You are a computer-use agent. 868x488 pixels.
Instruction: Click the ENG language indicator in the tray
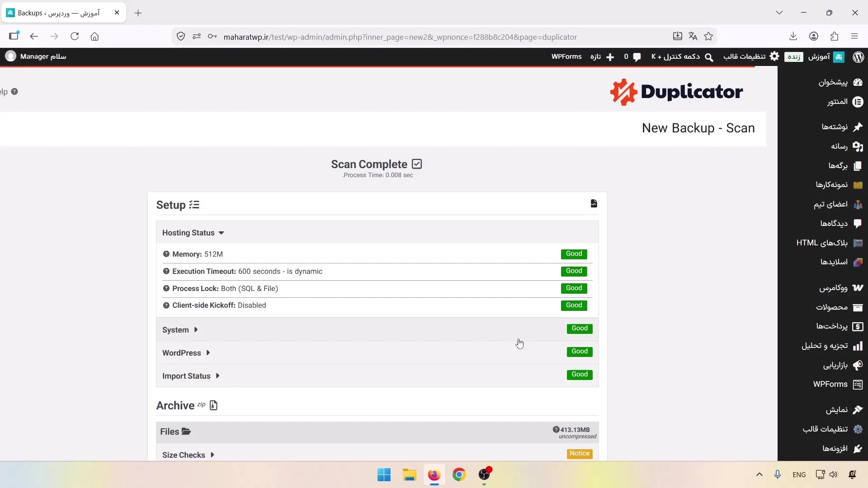[799, 475]
